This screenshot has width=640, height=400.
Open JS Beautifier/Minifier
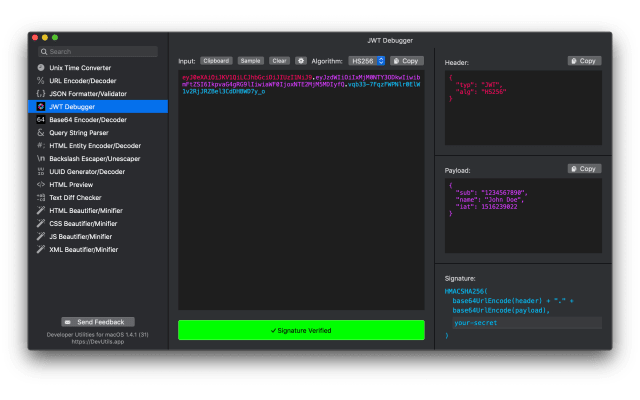[x=98, y=237]
